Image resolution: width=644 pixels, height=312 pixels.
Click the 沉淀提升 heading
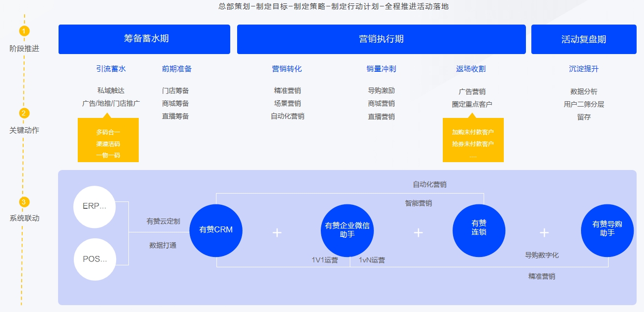tap(584, 69)
